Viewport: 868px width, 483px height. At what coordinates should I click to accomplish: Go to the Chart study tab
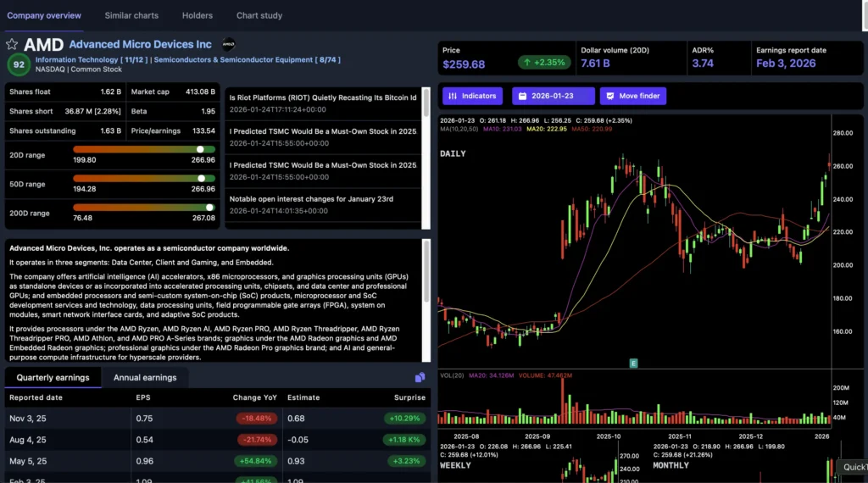click(259, 15)
